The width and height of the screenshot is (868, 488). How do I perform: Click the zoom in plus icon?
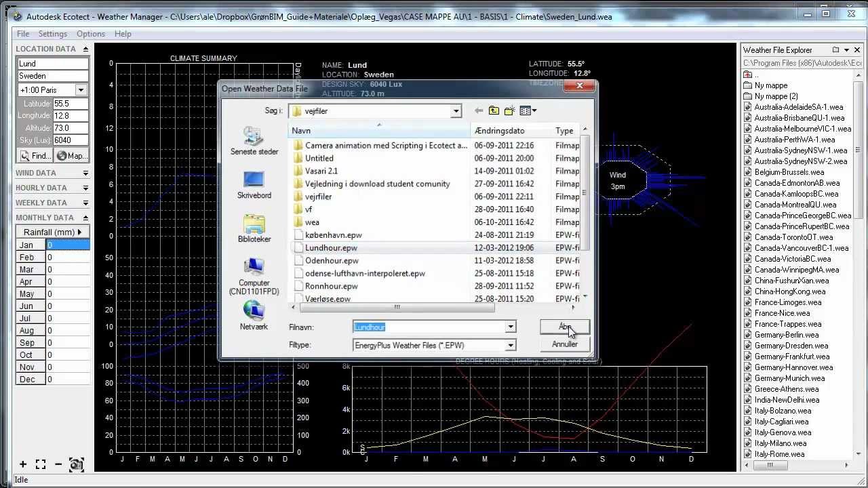pyautogui.click(x=23, y=464)
